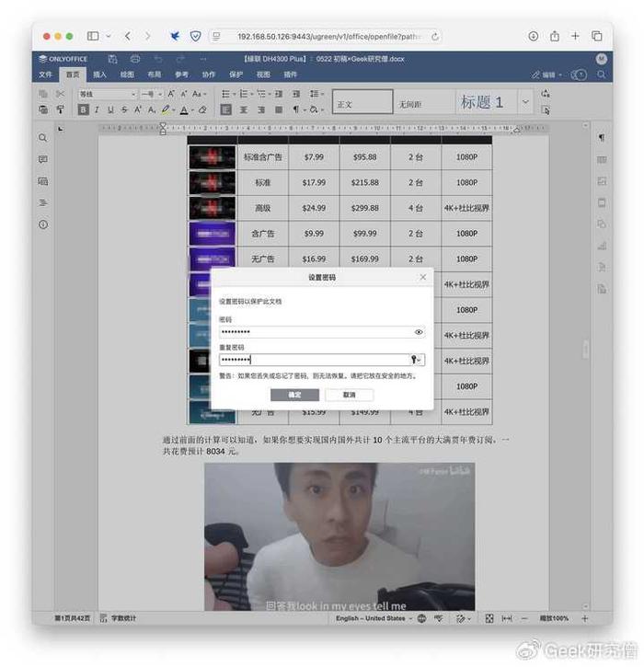Image resolution: width=644 pixels, height=667 pixels.
Task: Expand the styles gallery chevron
Action: coord(525,102)
